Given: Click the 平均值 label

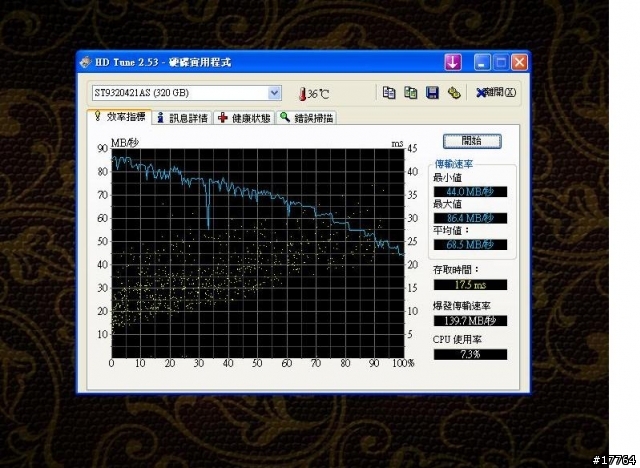Looking at the screenshot, I should (x=451, y=231).
